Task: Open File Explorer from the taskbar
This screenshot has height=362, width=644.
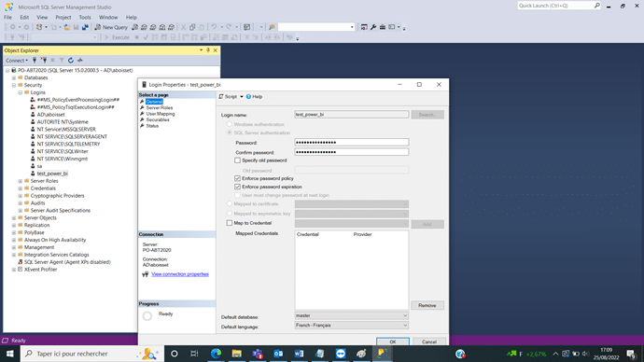Action: (x=236, y=354)
